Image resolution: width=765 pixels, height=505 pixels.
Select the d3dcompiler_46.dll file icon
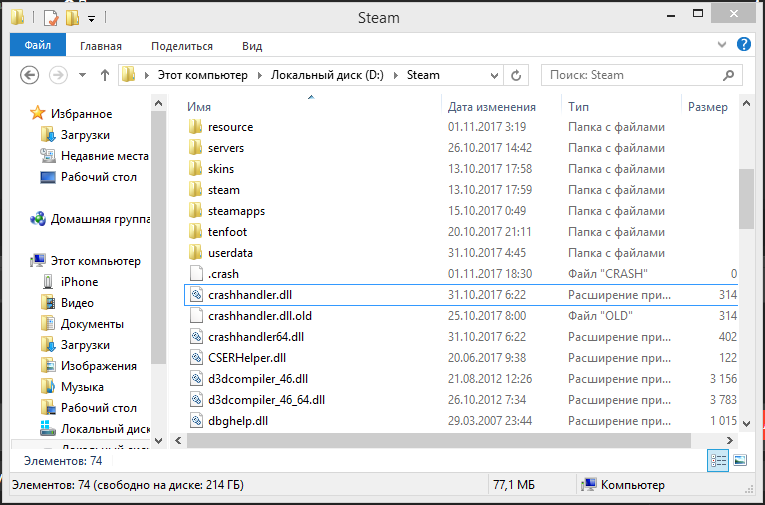pyautogui.click(x=196, y=379)
